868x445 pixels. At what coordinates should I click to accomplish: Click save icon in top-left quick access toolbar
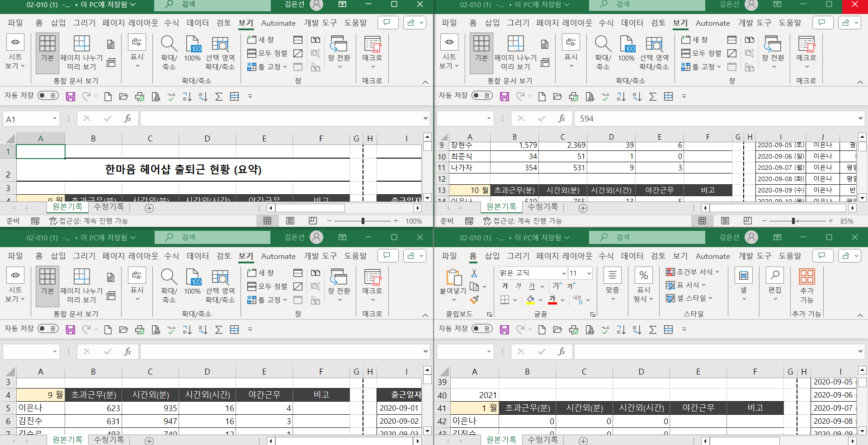click(70, 96)
